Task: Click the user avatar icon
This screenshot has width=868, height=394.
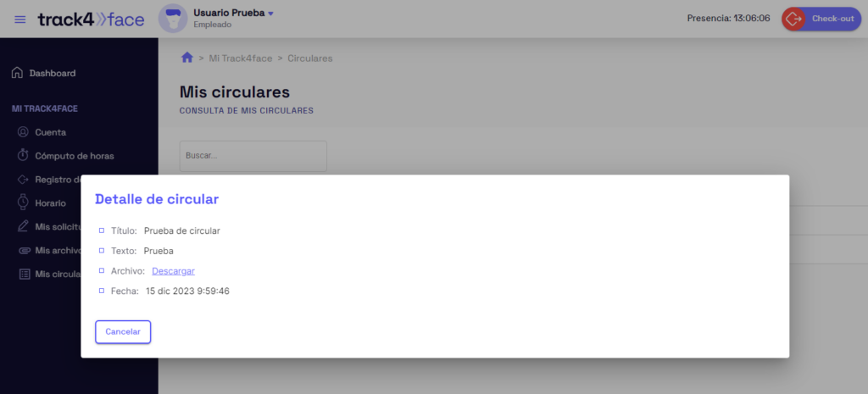Action: tap(173, 19)
